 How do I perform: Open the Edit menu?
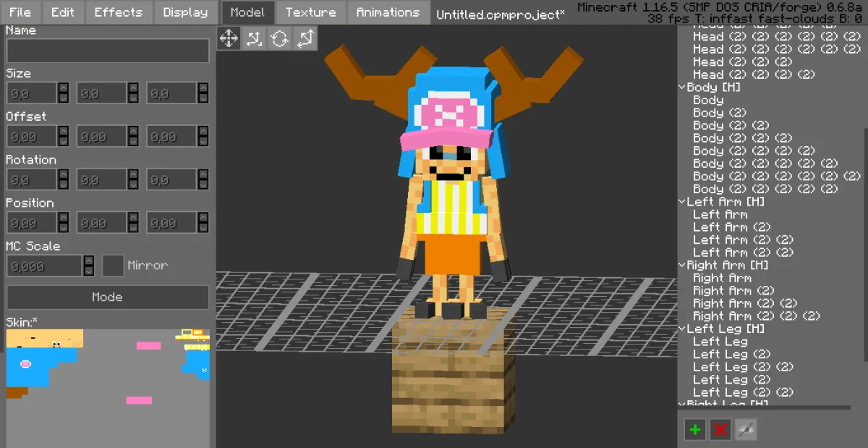pyautogui.click(x=63, y=12)
